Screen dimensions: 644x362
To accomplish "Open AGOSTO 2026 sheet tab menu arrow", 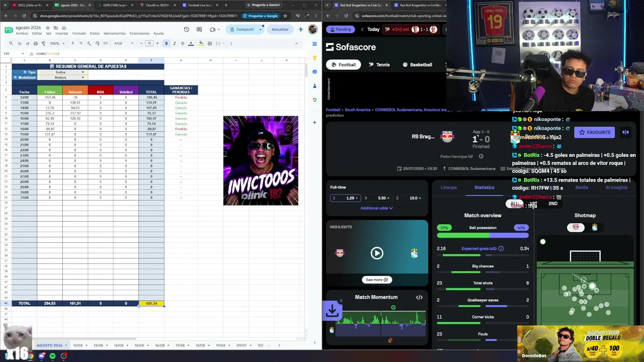I will (x=65, y=345).
